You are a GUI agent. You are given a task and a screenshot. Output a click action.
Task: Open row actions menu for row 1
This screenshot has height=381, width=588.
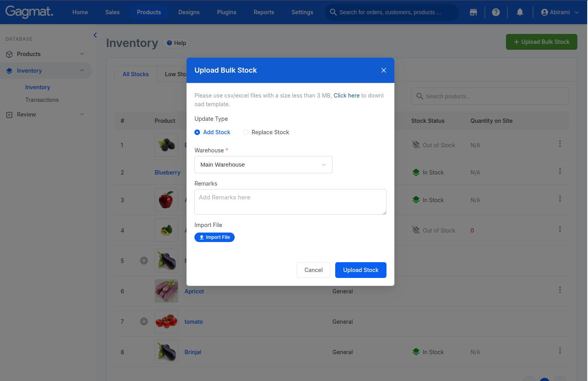tap(560, 144)
